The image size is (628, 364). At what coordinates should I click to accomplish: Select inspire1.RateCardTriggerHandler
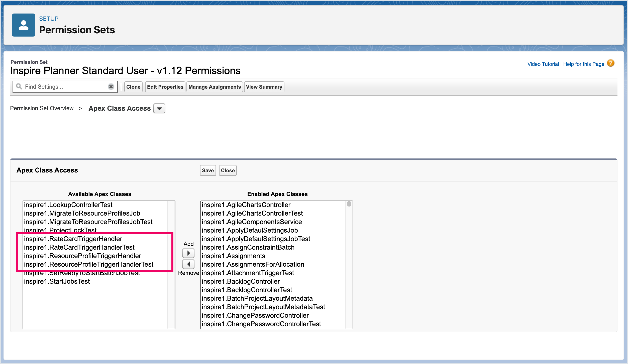point(95,239)
